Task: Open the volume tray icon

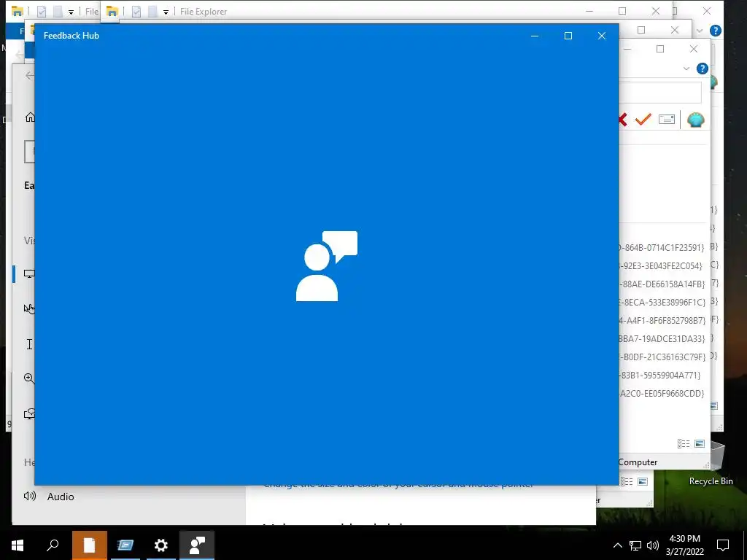Action: [x=653, y=545]
